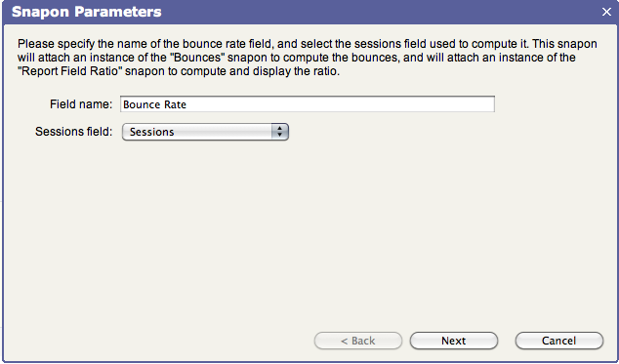Select the Sessions value in combo box
The image size is (619, 364).
[x=152, y=132]
